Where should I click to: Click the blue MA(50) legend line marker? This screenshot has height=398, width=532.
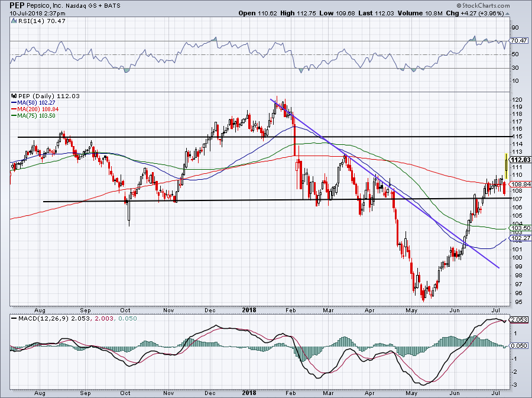click(x=14, y=103)
